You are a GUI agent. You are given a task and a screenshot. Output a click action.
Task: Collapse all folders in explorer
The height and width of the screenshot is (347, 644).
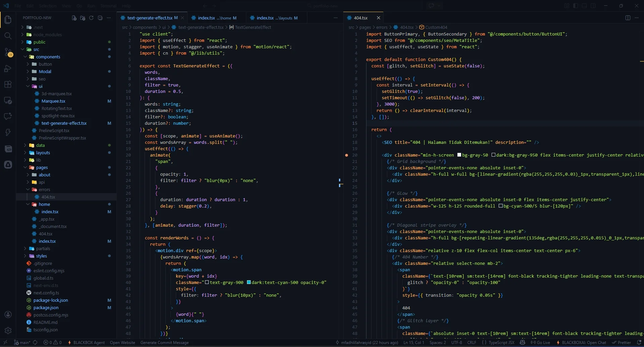(x=100, y=18)
